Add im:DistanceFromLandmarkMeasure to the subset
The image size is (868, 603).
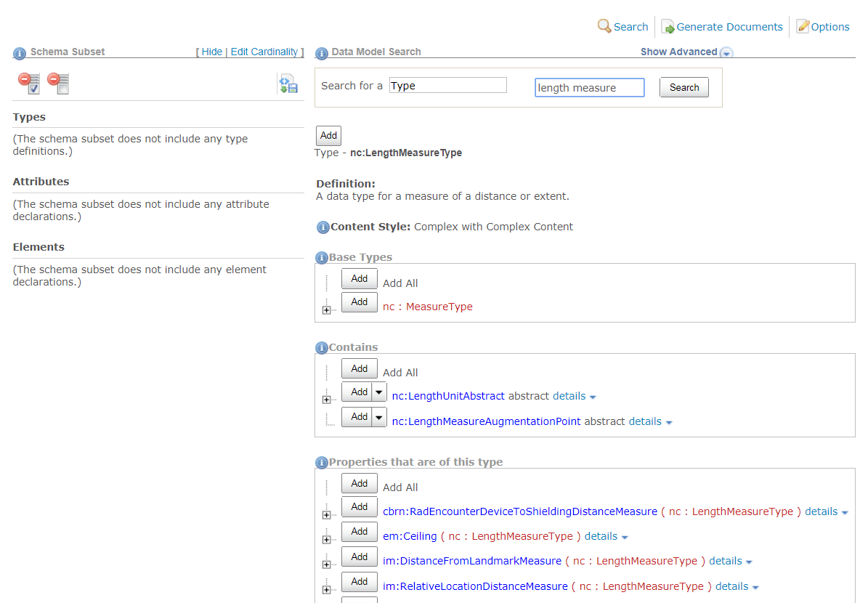point(359,557)
